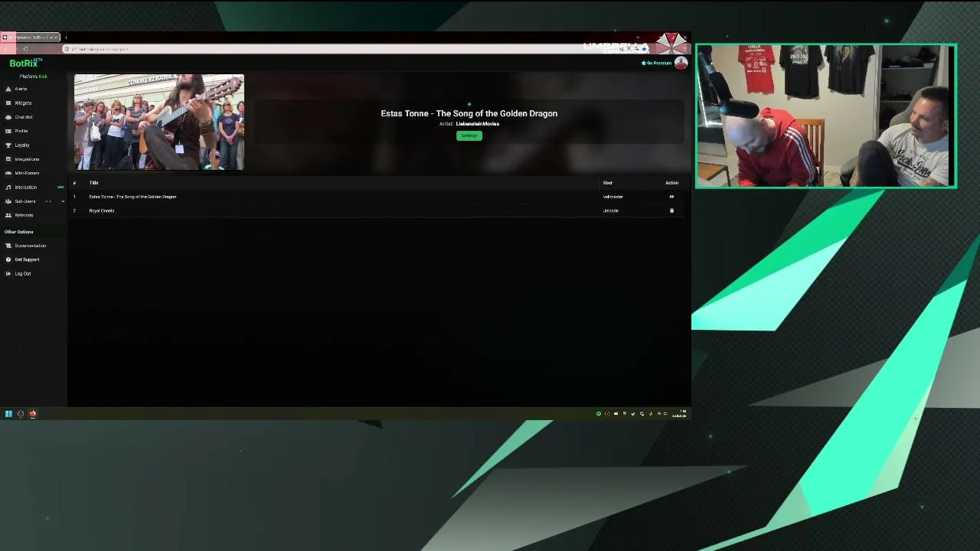Open the Chat Bot page

coord(24,117)
